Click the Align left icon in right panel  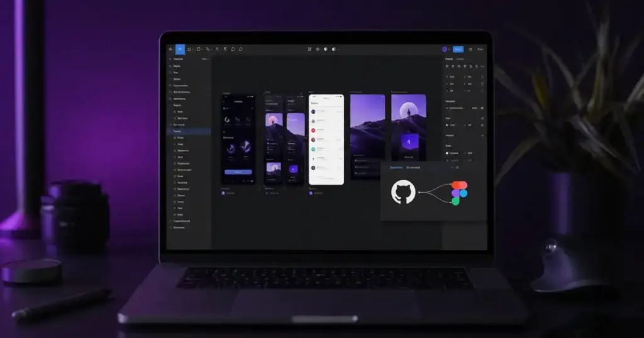point(447,66)
